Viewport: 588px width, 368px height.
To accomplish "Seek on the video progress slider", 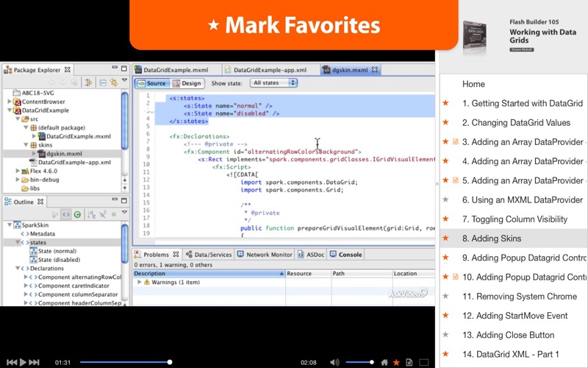I will tap(126, 362).
